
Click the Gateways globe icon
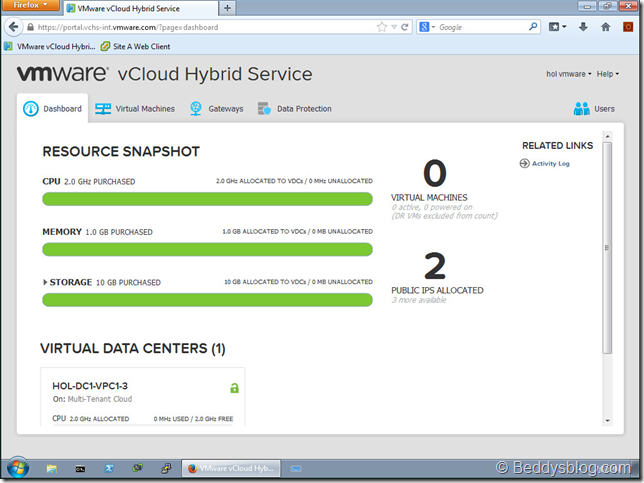(x=196, y=109)
